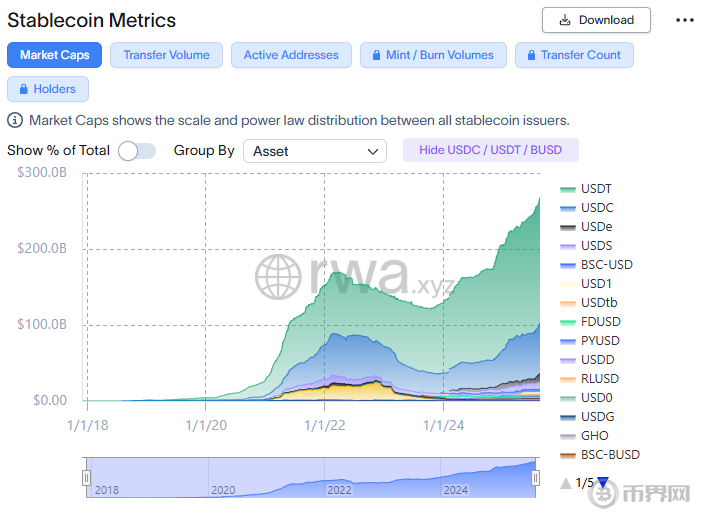This screenshot has width=701, height=521.
Task: Click Hide USDC / USDT / BUSD button
Action: pos(491,150)
